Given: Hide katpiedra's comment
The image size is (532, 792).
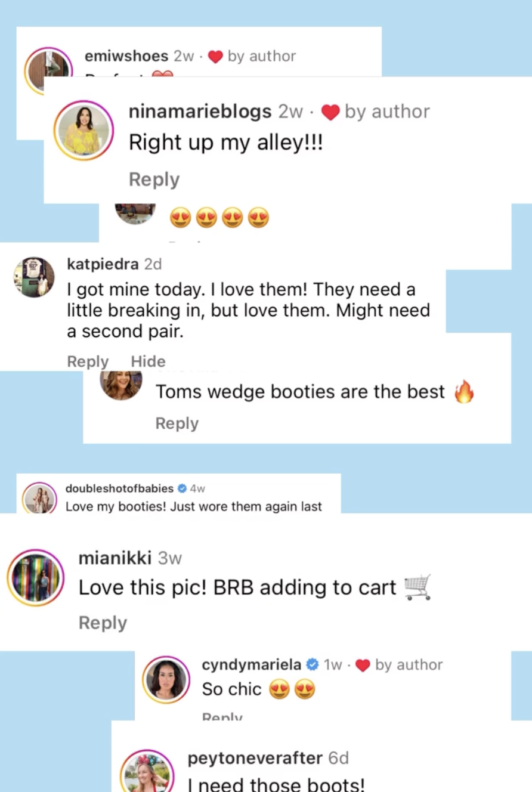Looking at the screenshot, I should pos(148,361).
